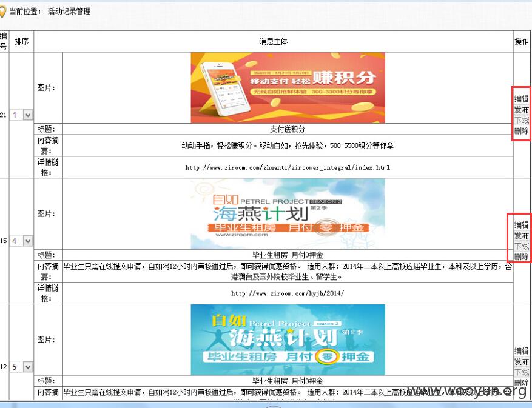Click the 消息主体 column header
Viewport: 532px width, 408px height.
point(274,41)
